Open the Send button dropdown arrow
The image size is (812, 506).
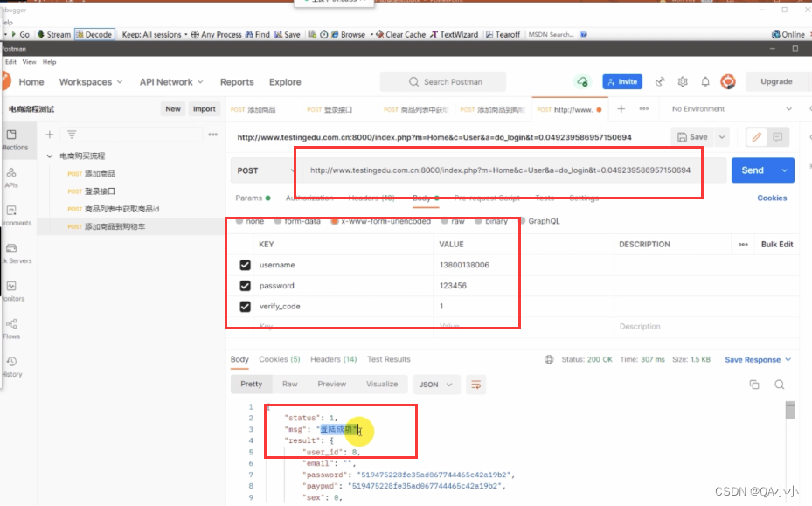click(785, 170)
